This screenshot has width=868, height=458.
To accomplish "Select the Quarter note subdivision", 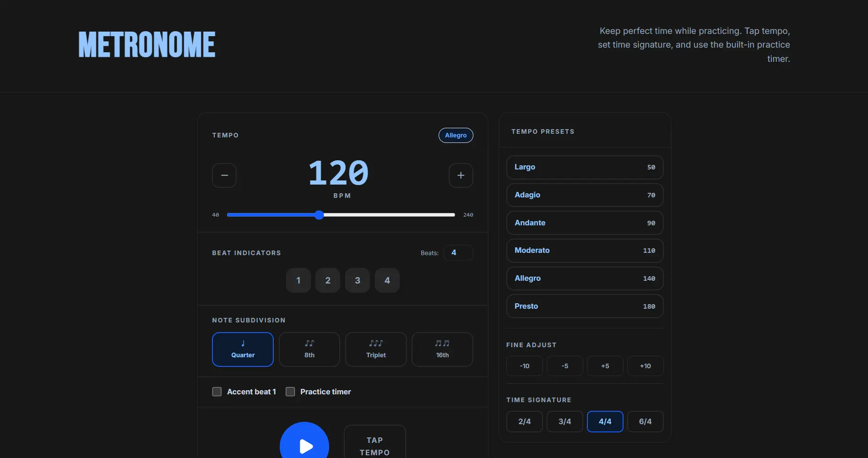I will click(243, 349).
